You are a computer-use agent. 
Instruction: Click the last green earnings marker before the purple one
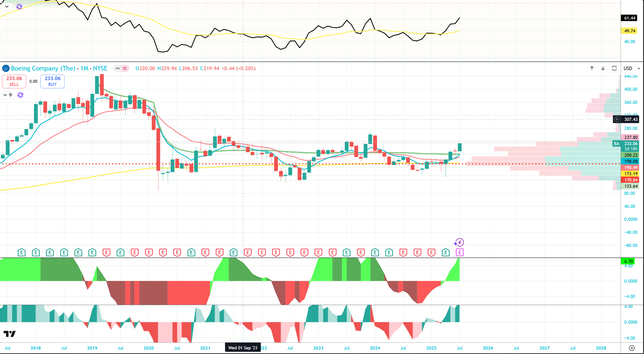point(446,252)
